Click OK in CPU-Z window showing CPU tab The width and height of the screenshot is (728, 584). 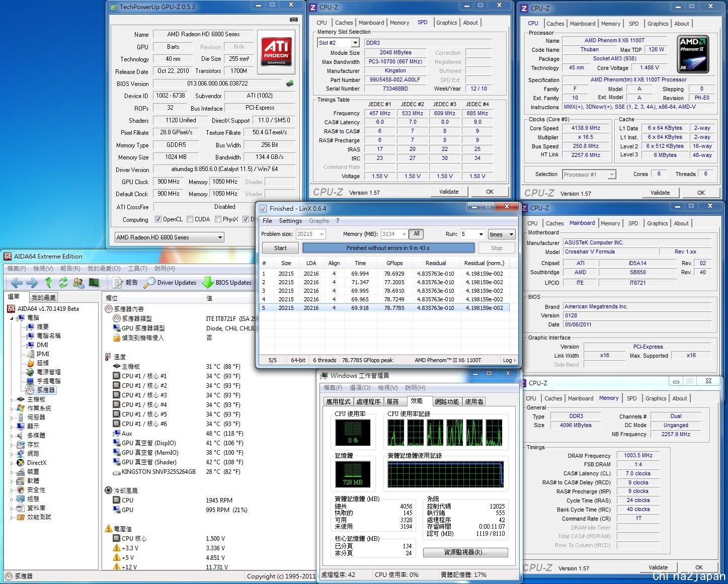(x=701, y=193)
